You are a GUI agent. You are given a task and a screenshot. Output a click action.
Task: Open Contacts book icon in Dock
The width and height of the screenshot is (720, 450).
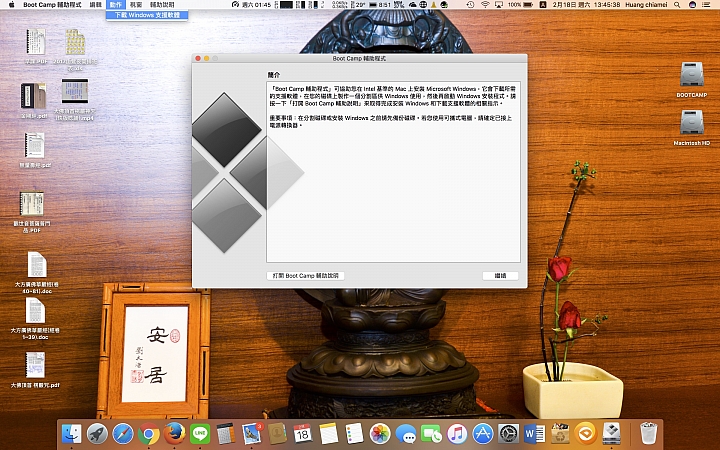277,433
